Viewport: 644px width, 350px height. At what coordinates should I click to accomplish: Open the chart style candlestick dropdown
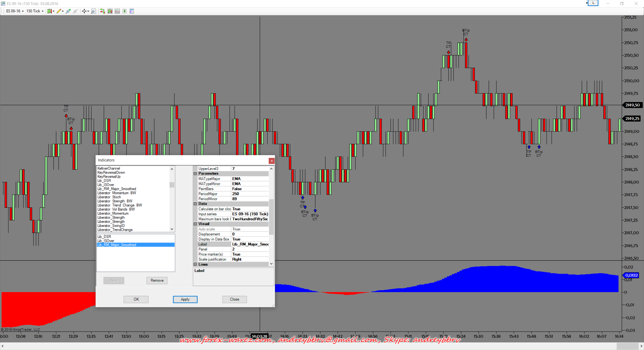coord(51,11)
